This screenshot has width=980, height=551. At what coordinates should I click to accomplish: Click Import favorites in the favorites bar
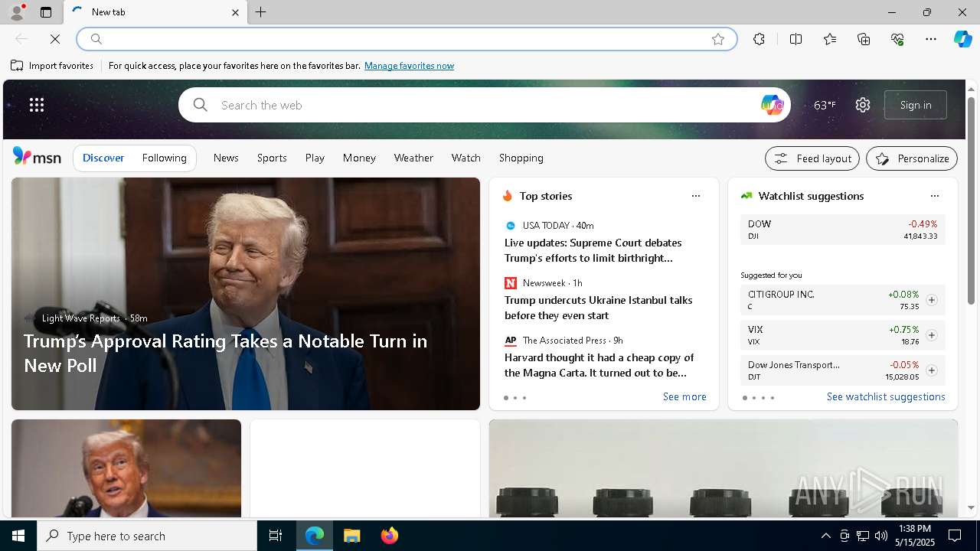click(x=52, y=66)
